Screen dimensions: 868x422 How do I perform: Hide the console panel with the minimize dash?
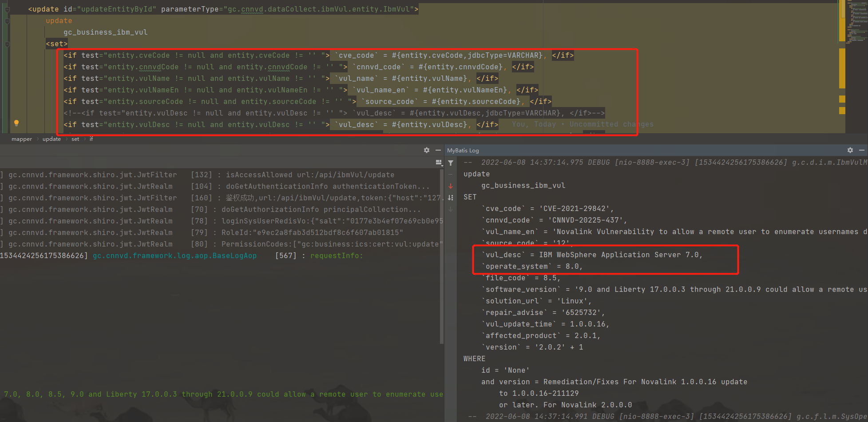pyautogui.click(x=438, y=151)
